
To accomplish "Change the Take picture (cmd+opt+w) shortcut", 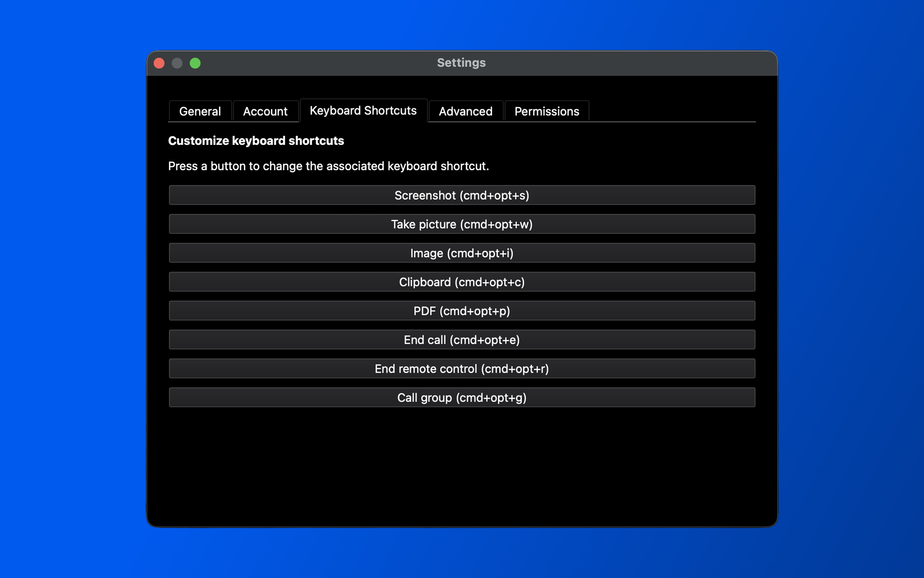I will tap(462, 224).
